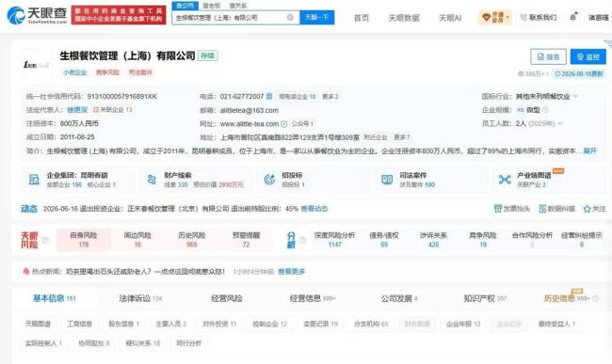Click the company logo thumbnail
Screen dimensions: 612x364
(x=37, y=64)
